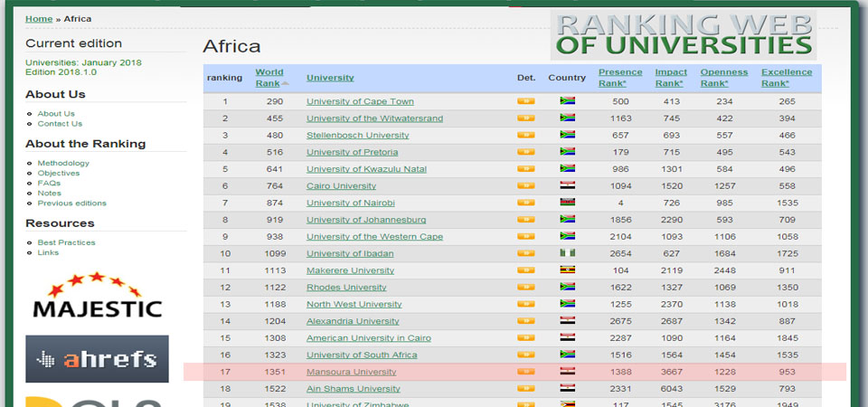Open Notes sidebar link

49,193
